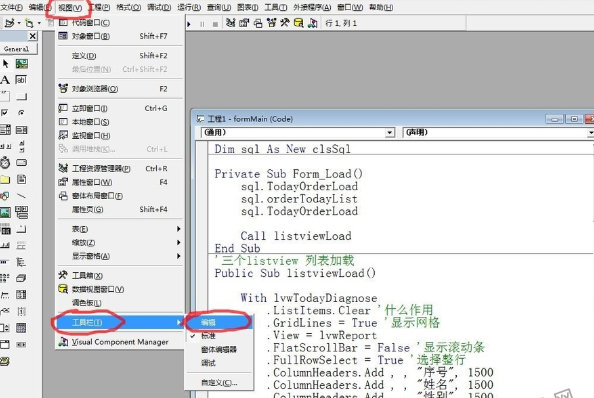Select the Pointer tool in toolbox

5,64
